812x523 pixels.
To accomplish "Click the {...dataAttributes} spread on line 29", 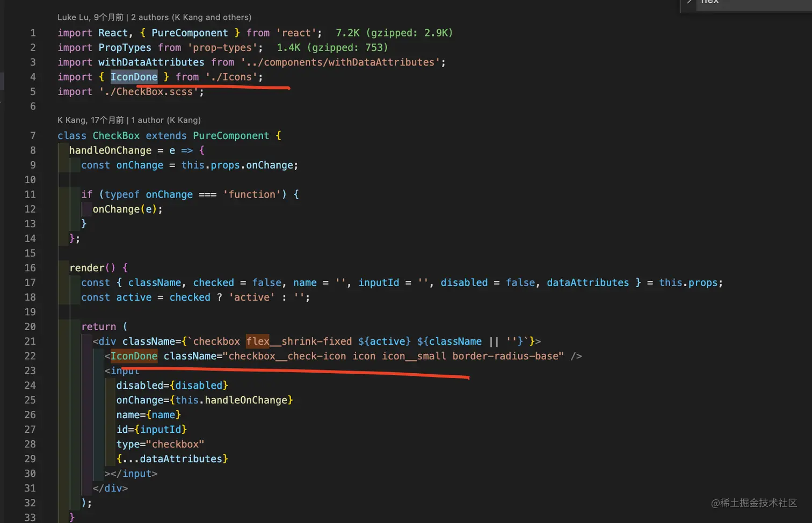I will pos(172,459).
